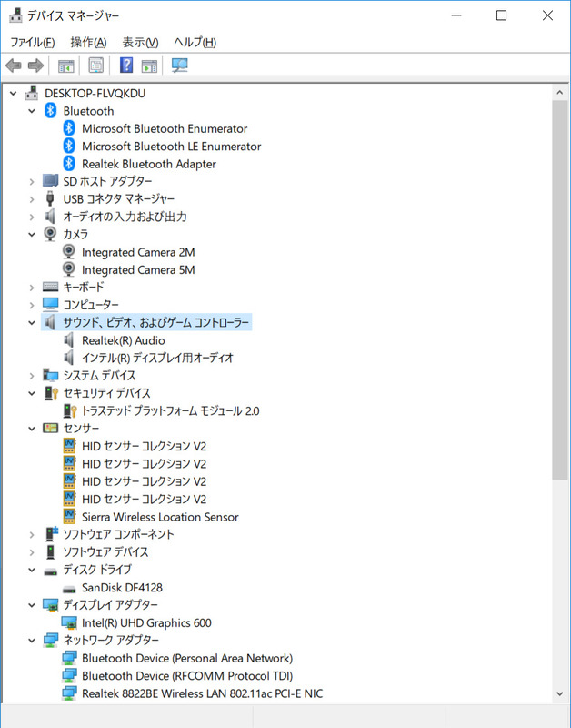Image resolution: width=571 pixels, height=728 pixels.
Task: Open the 操作(A) menu
Action: (x=88, y=42)
